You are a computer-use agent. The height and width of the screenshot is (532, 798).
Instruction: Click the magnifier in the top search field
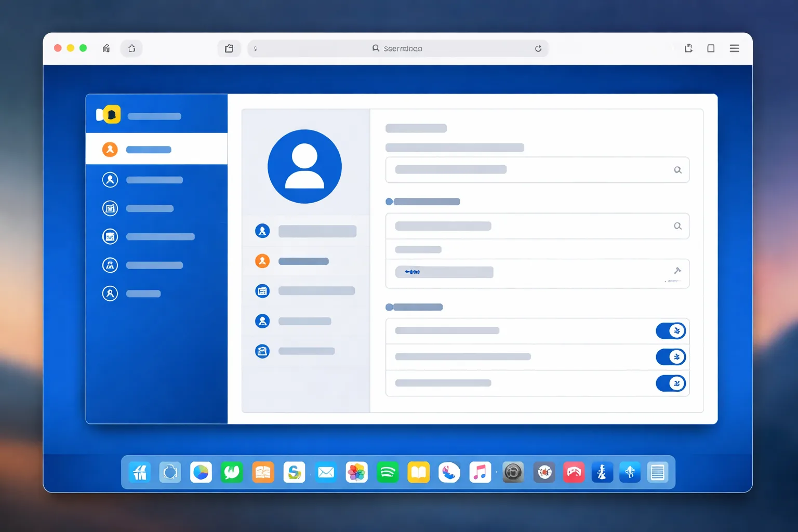click(677, 170)
